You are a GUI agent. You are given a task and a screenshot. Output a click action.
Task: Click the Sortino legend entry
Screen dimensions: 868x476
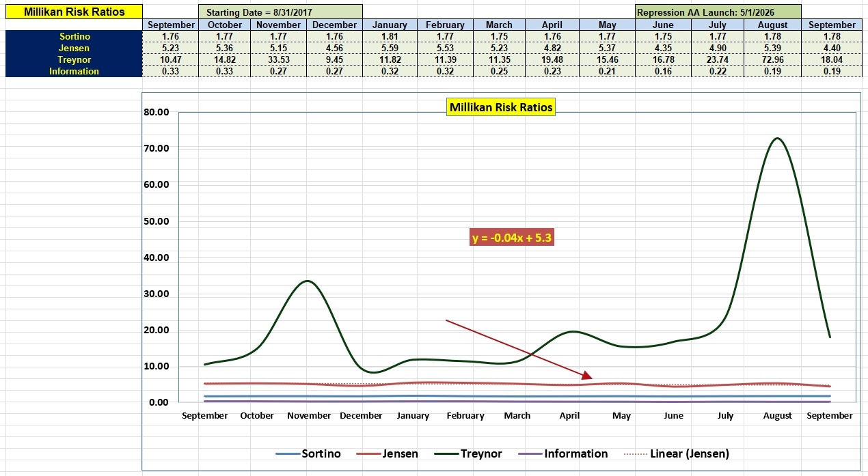coord(308,453)
